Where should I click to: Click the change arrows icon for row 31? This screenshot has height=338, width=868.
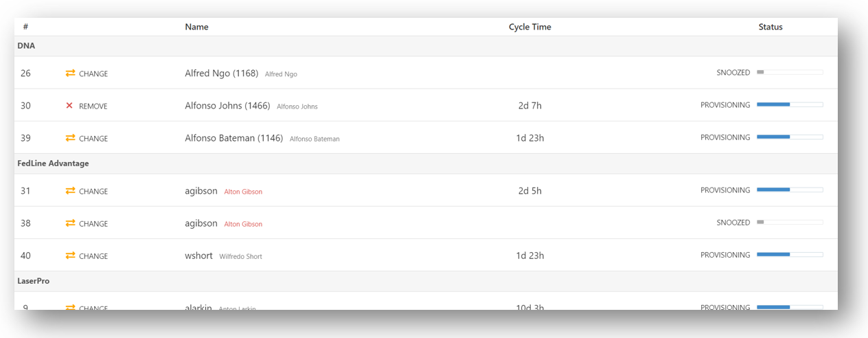pos(70,191)
